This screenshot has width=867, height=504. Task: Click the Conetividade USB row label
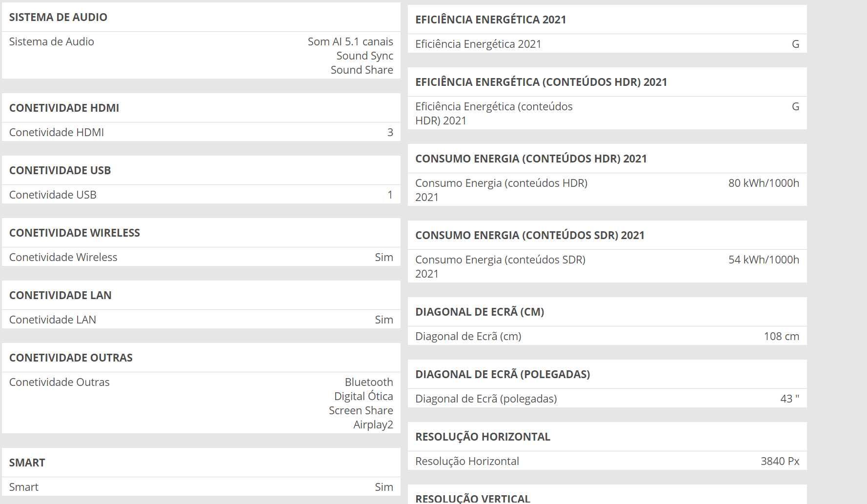click(53, 195)
